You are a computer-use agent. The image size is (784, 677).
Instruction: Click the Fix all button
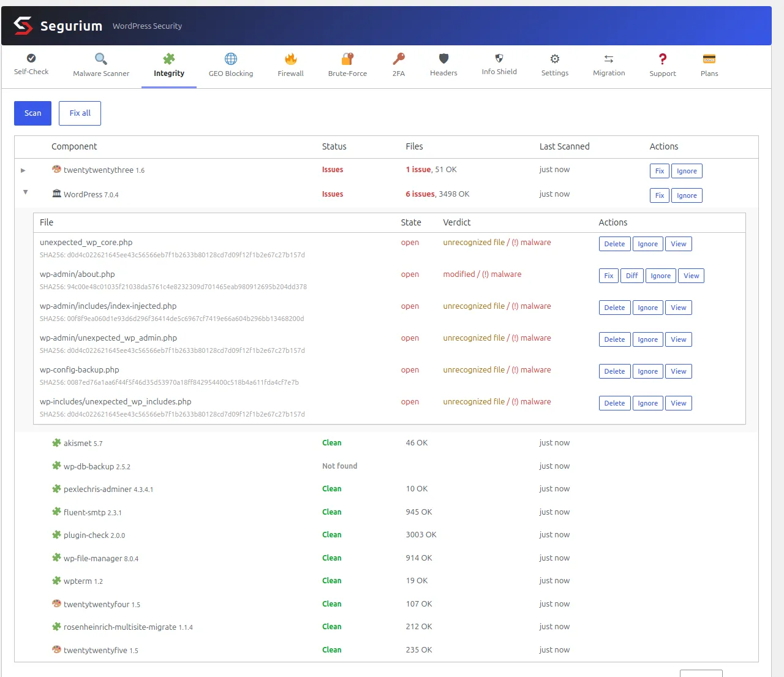80,113
